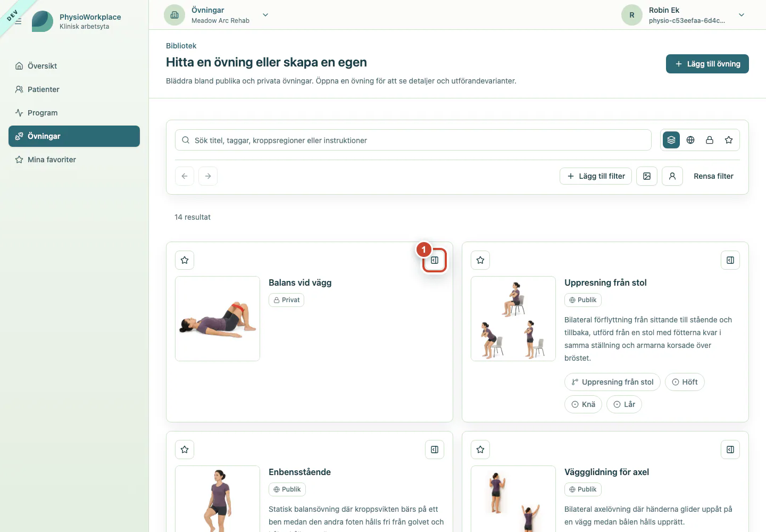This screenshot has height=532, width=766.
Task: Toggle the sidebar hamburger menu
Action: click(18, 21)
